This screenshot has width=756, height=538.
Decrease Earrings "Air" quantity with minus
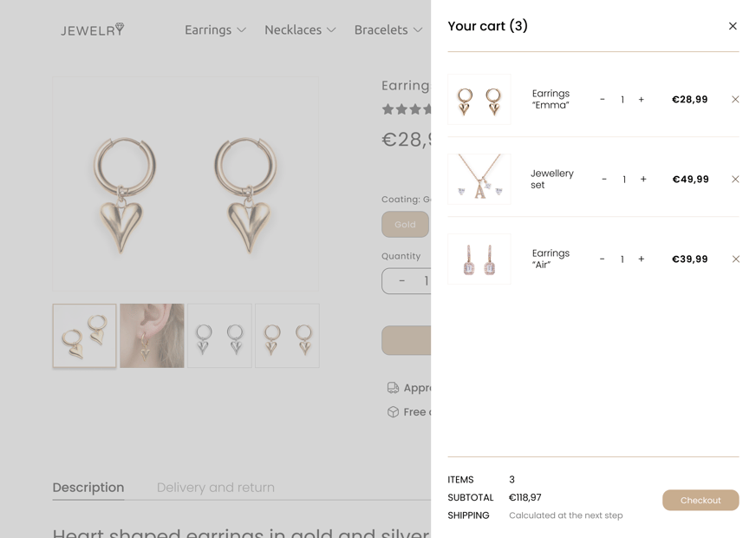click(x=603, y=259)
